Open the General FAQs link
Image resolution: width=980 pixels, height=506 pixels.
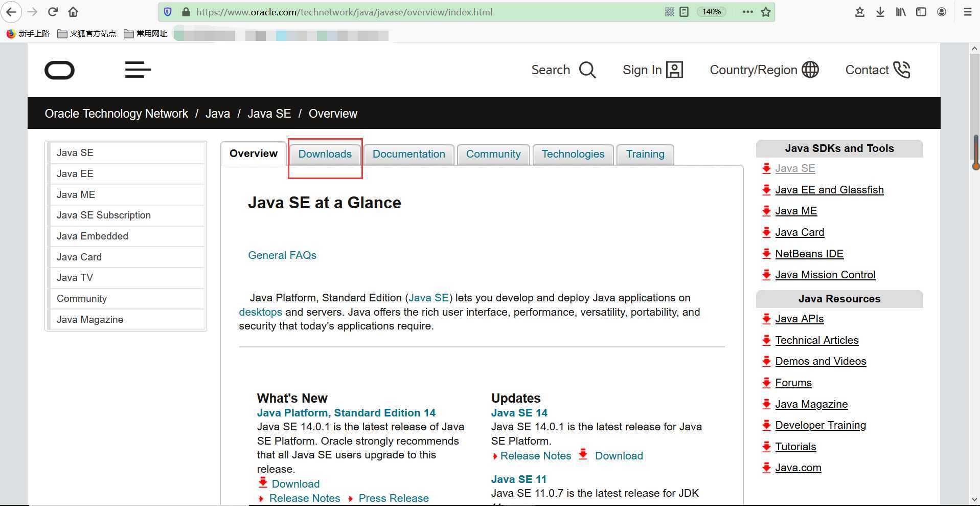pos(282,255)
